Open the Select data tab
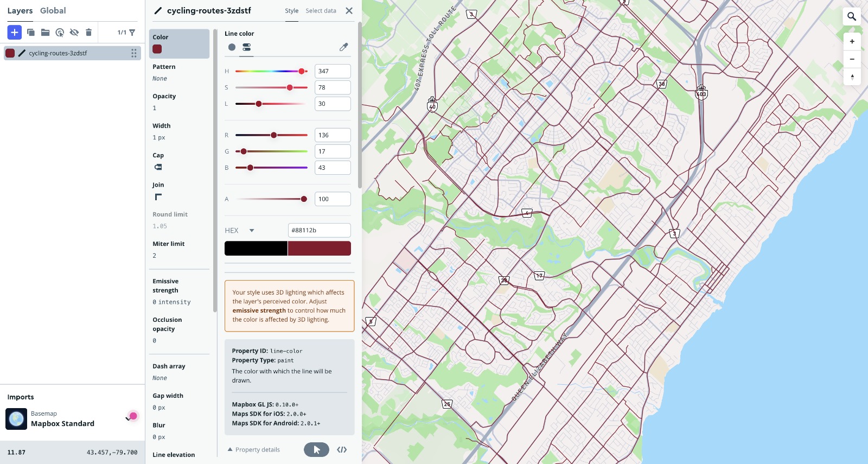The height and width of the screenshot is (464, 868). 321,11
